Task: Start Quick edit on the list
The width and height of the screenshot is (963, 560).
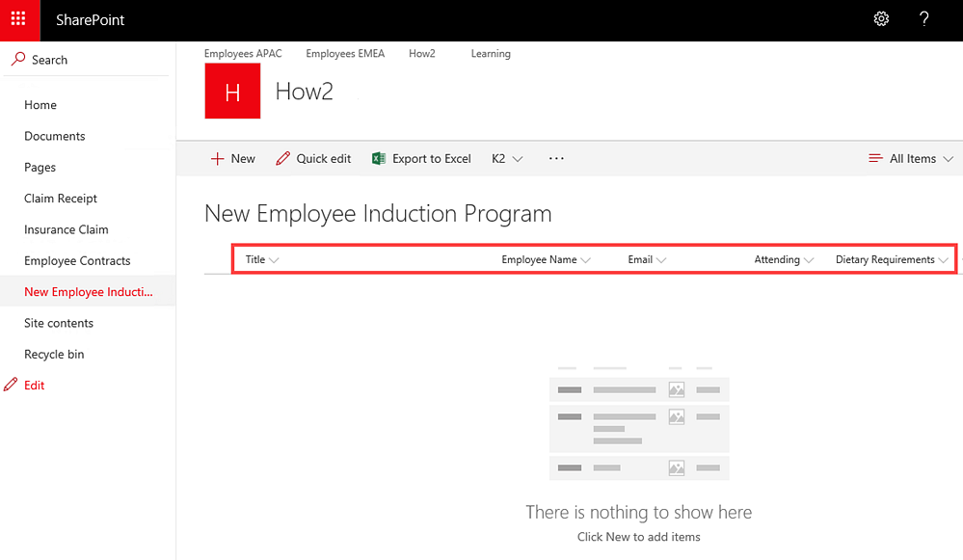Action: coord(313,159)
